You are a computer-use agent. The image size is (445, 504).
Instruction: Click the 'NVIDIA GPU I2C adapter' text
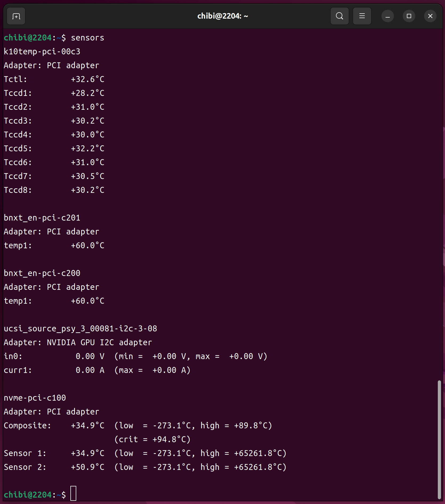click(99, 343)
